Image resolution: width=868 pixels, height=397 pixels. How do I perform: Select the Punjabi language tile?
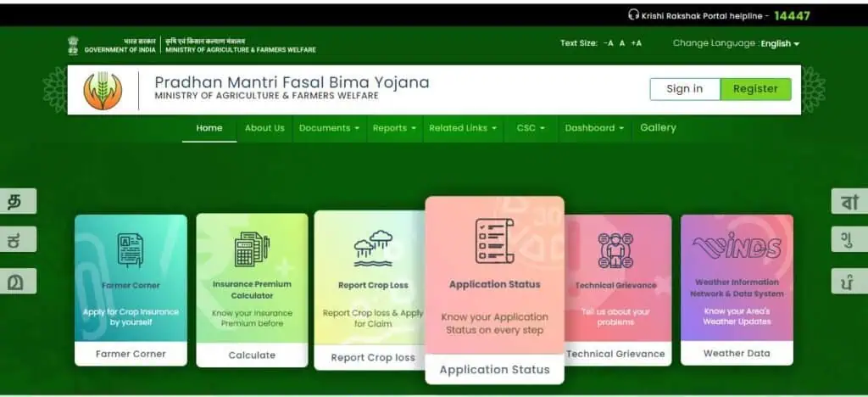point(849,281)
